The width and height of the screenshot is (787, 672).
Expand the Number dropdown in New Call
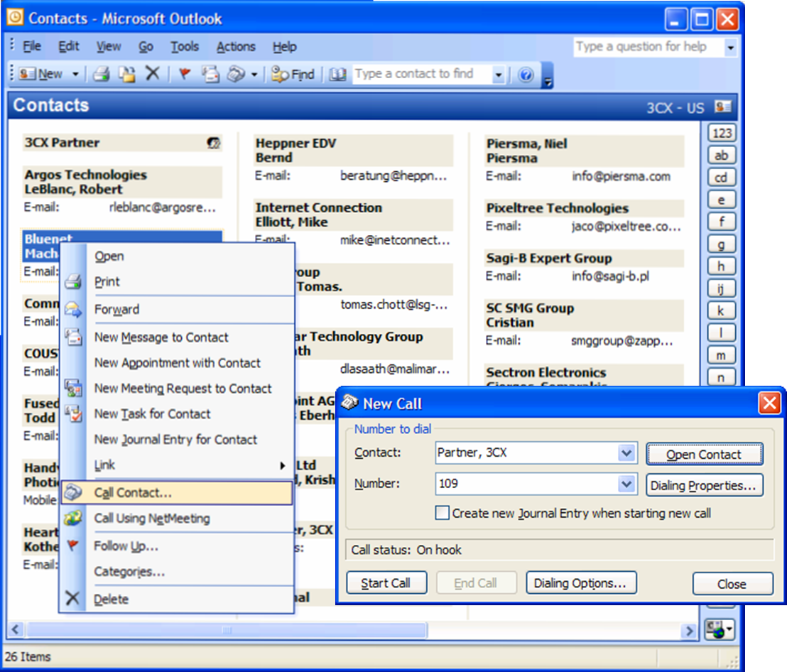(x=626, y=484)
